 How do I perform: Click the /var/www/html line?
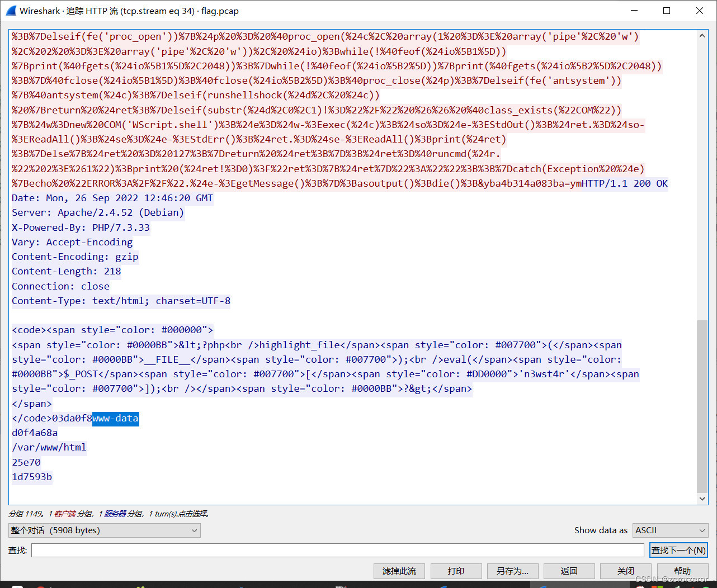pos(49,448)
